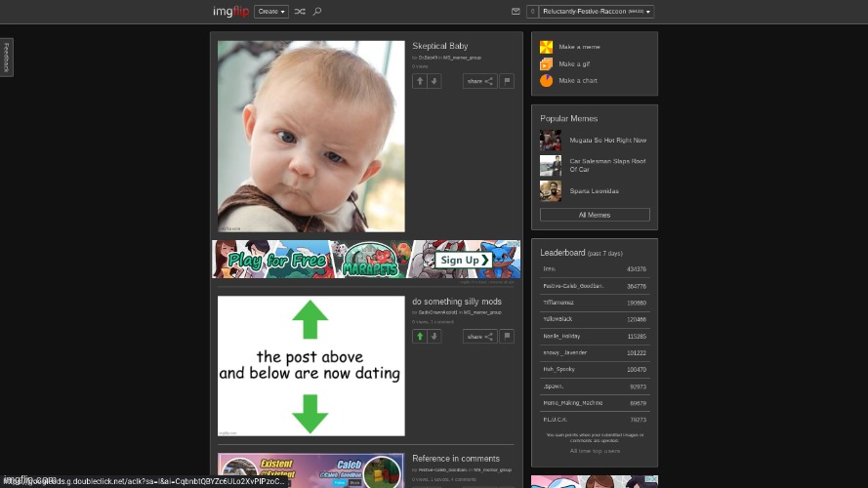Open leaderboard user Festive-Caleb_Goodban.
868x488 pixels.
click(573, 286)
